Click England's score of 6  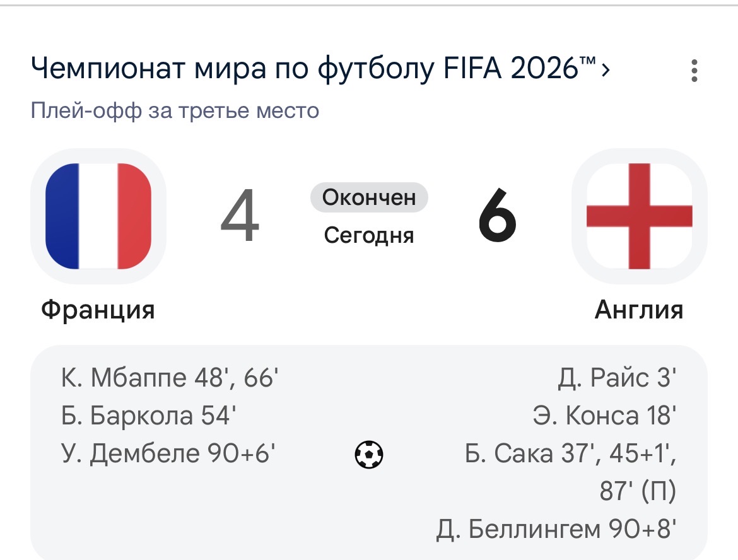[x=498, y=216]
